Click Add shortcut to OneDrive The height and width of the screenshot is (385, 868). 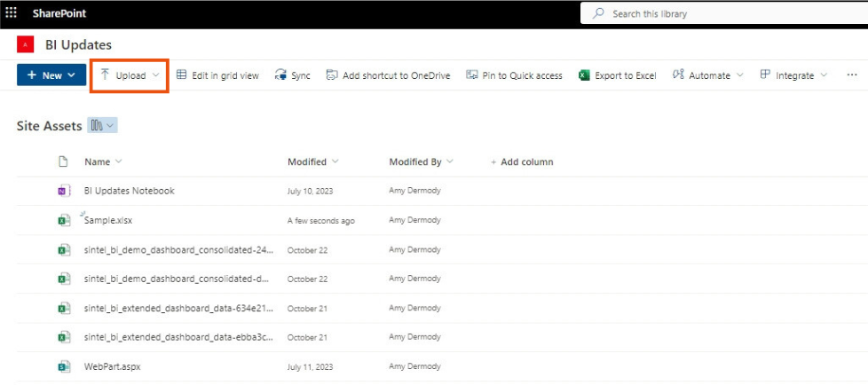tap(388, 75)
